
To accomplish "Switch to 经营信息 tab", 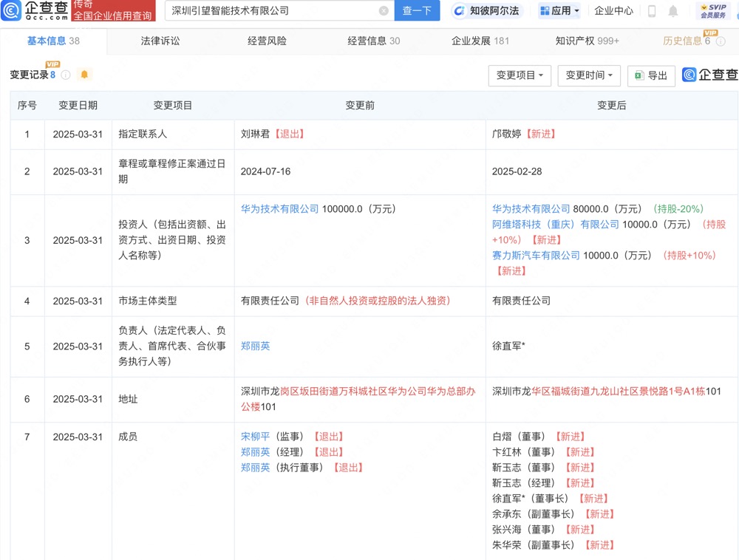I will click(x=374, y=41).
